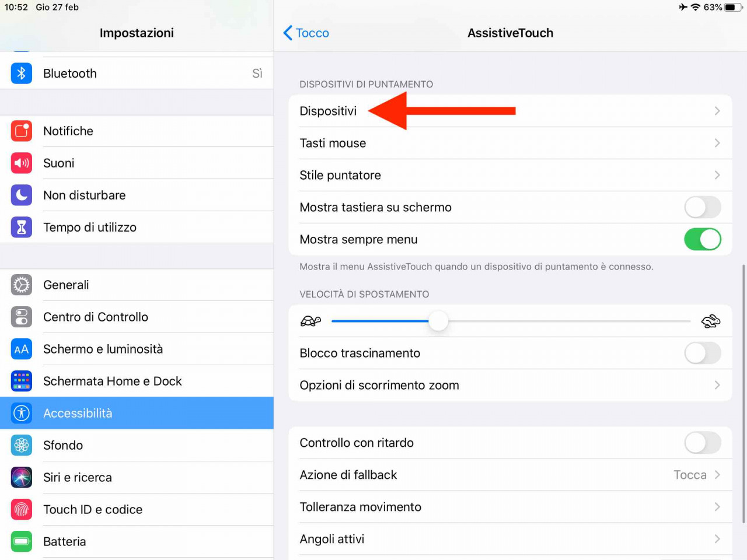Select the Suoni speaker icon
This screenshot has height=560, width=747.
(22, 163)
